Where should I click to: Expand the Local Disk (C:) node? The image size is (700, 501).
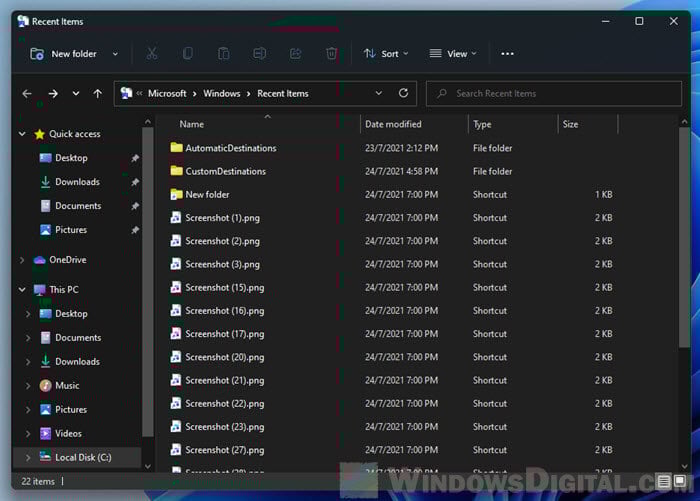pos(28,457)
